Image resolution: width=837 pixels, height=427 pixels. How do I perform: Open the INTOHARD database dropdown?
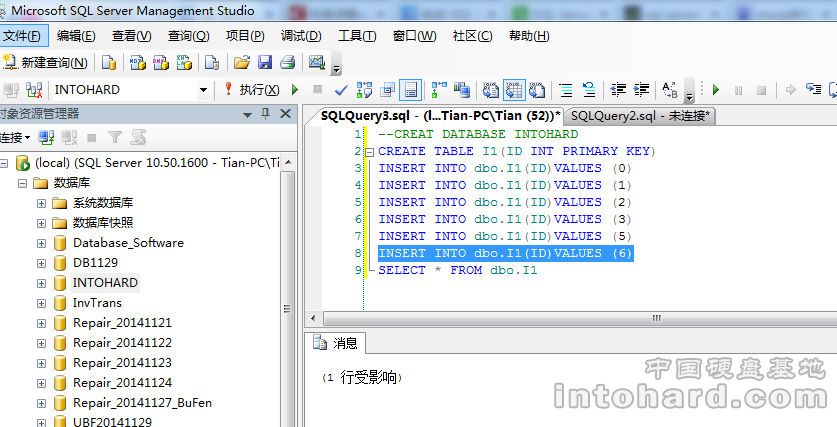pyautogui.click(x=203, y=90)
